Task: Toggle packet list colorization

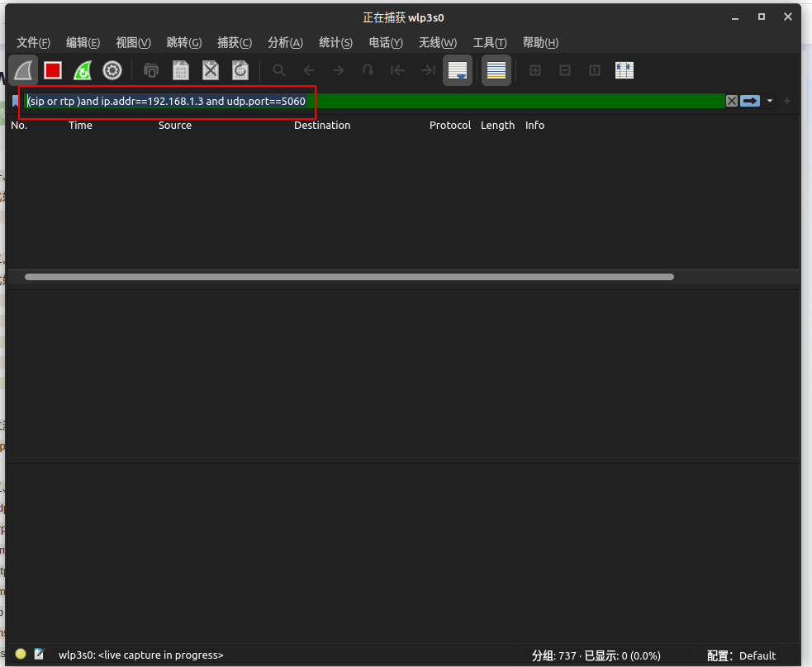Action: click(496, 70)
